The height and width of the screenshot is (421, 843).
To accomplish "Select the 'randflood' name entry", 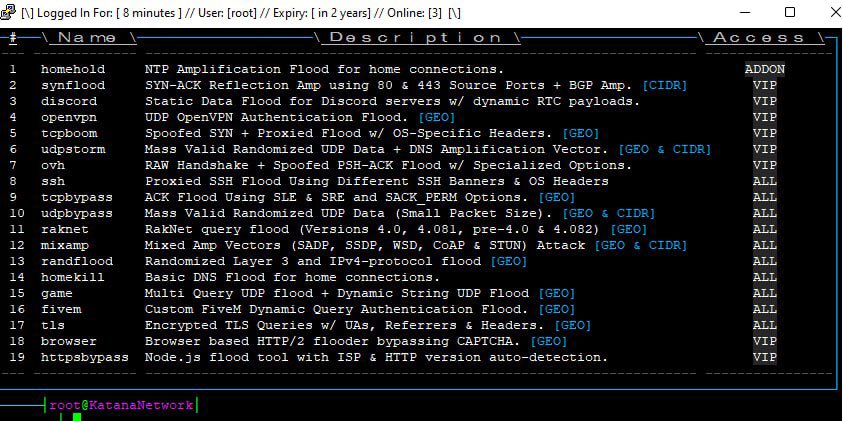I will click(77, 261).
